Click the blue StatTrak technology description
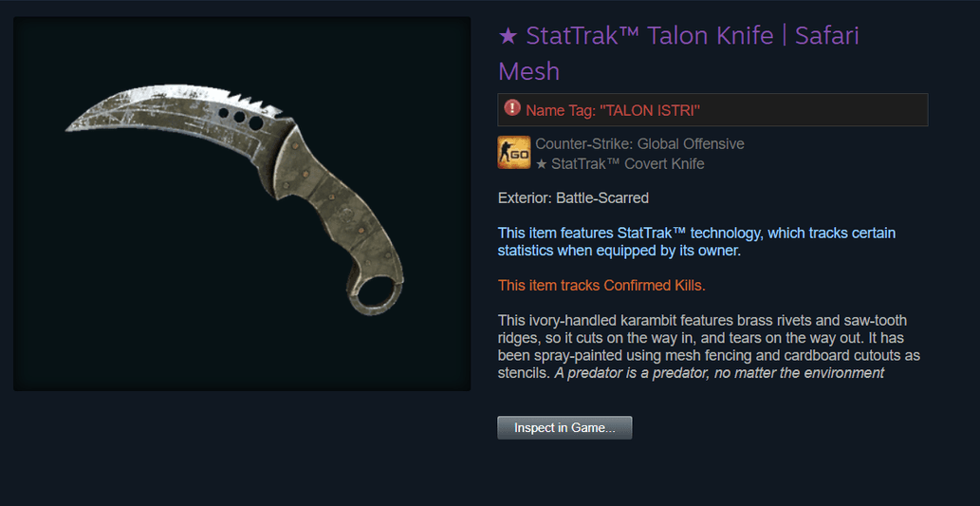The height and width of the screenshot is (506, 980). (697, 242)
